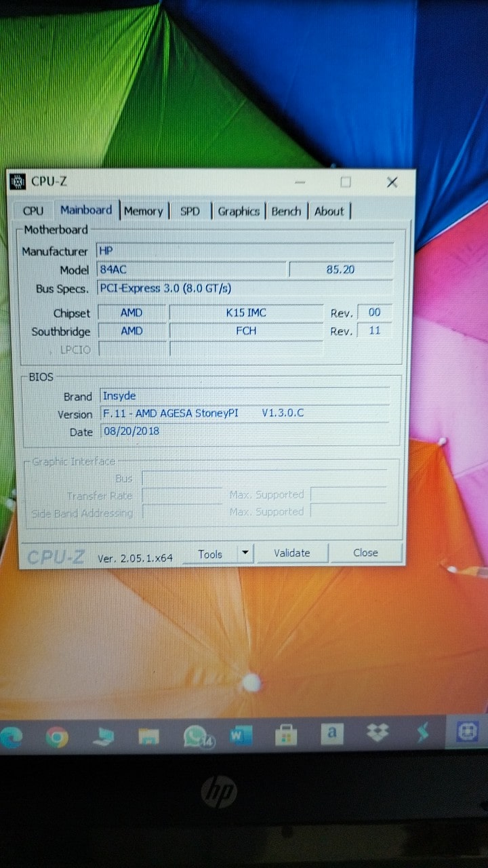Click the green S-shaped taskbar icon
Image resolution: width=488 pixels, height=868 pixels.
[423, 733]
